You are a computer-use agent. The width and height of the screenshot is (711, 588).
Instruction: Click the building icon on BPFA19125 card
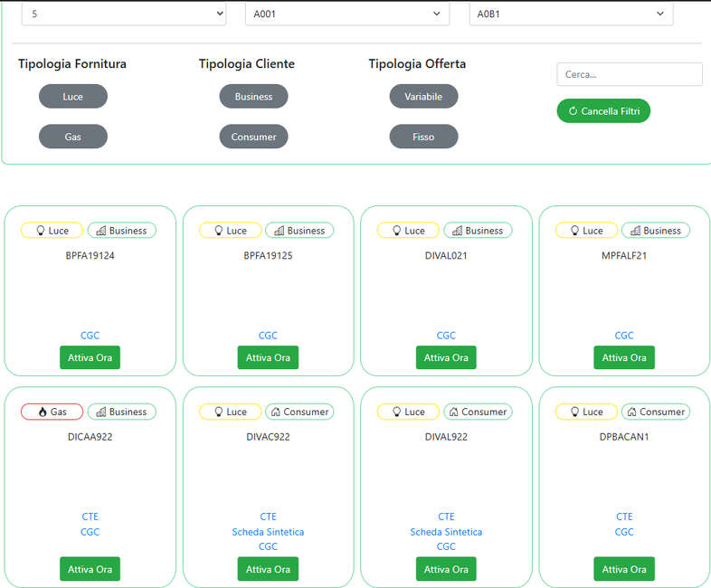(x=280, y=231)
